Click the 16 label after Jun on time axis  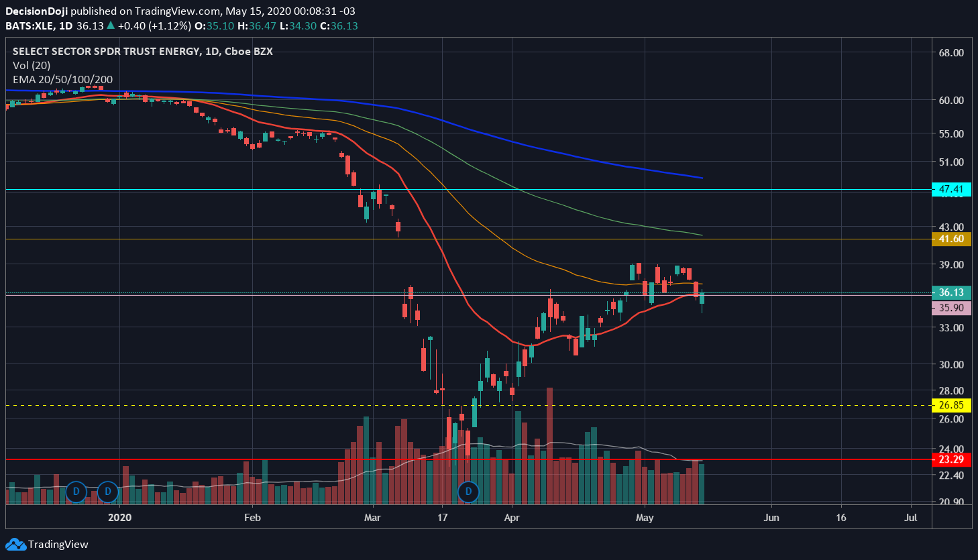point(841,517)
